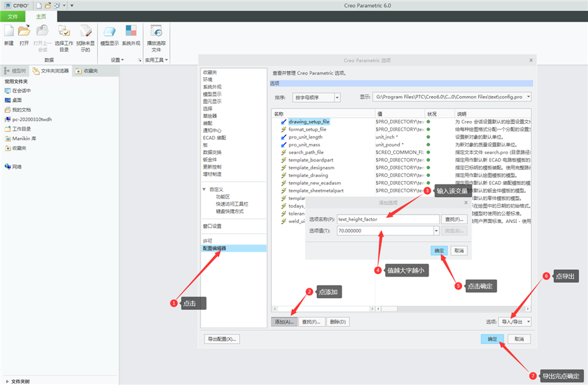The width and height of the screenshot is (588, 385).
Task: Select the template_drawing option row
Action: point(400,175)
